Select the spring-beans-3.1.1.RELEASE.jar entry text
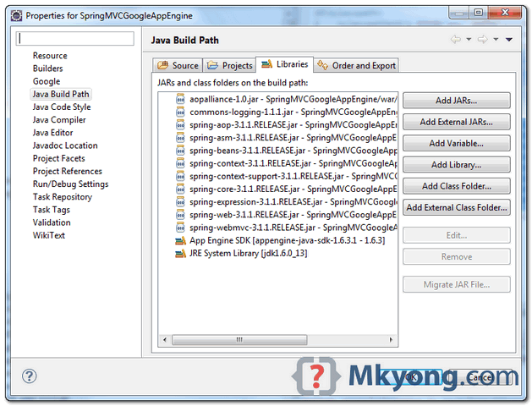This screenshot has width=532, height=406. 293,151
